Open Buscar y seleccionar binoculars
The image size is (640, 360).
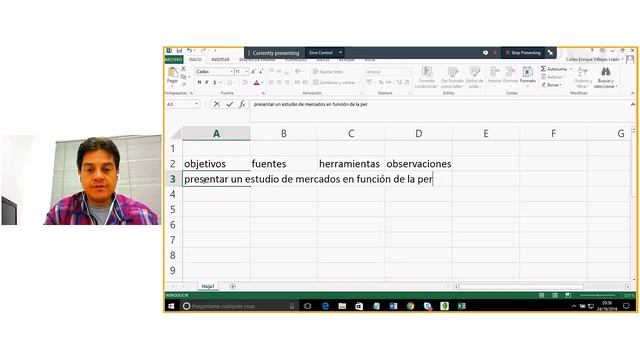coord(605,77)
